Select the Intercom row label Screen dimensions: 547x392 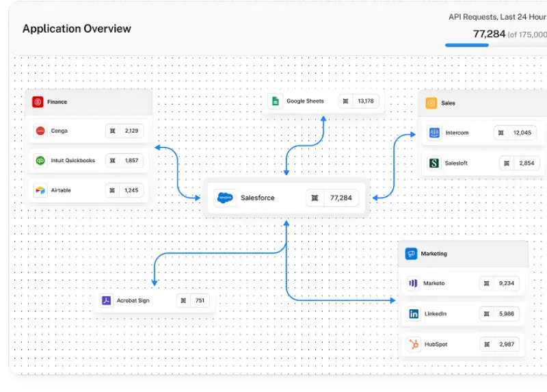click(457, 133)
